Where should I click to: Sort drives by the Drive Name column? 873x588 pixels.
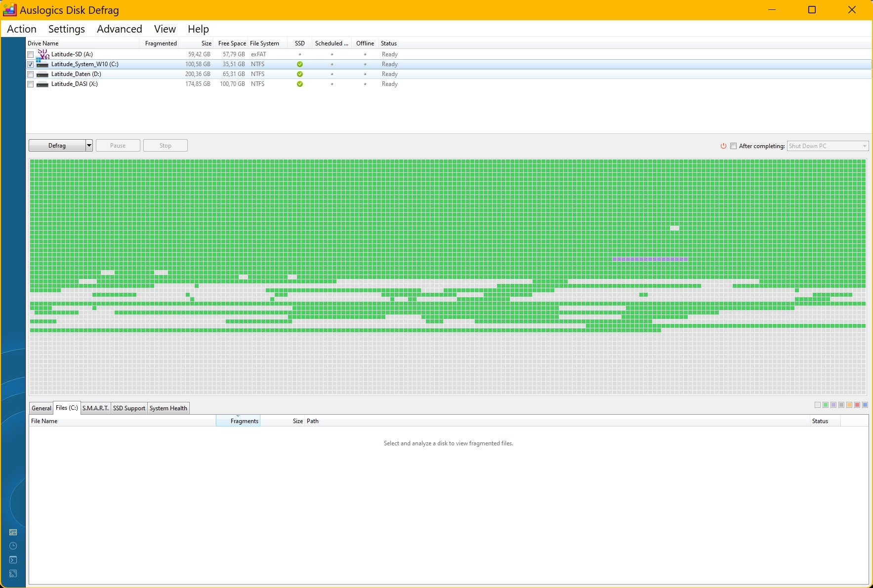(x=83, y=43)
